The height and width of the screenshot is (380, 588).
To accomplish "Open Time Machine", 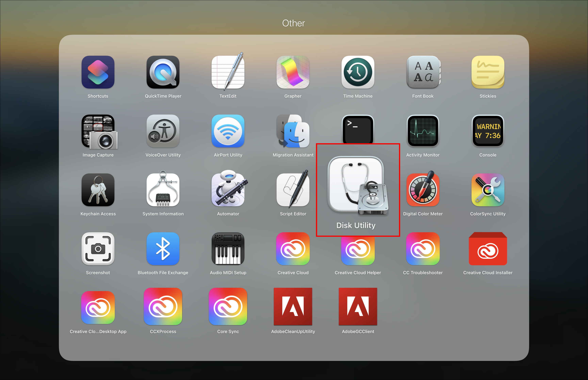I will pyautogui.click(x=357, y=72).
